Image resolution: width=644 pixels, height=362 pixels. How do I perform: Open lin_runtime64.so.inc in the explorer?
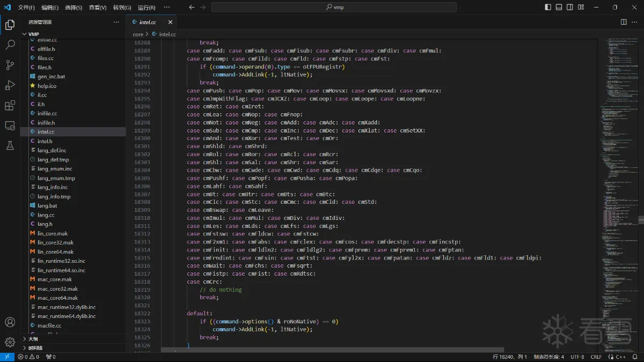coord(73,270)
